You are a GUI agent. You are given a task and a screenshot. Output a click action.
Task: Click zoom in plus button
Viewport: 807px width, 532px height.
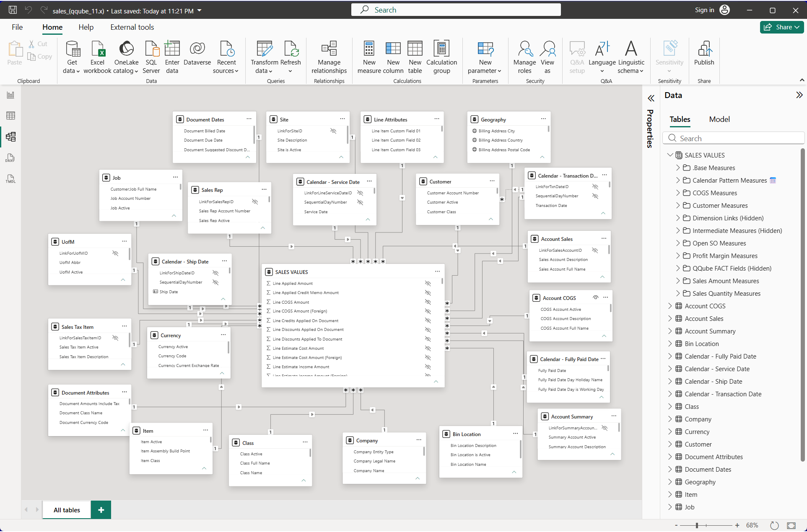pos(737,525)
